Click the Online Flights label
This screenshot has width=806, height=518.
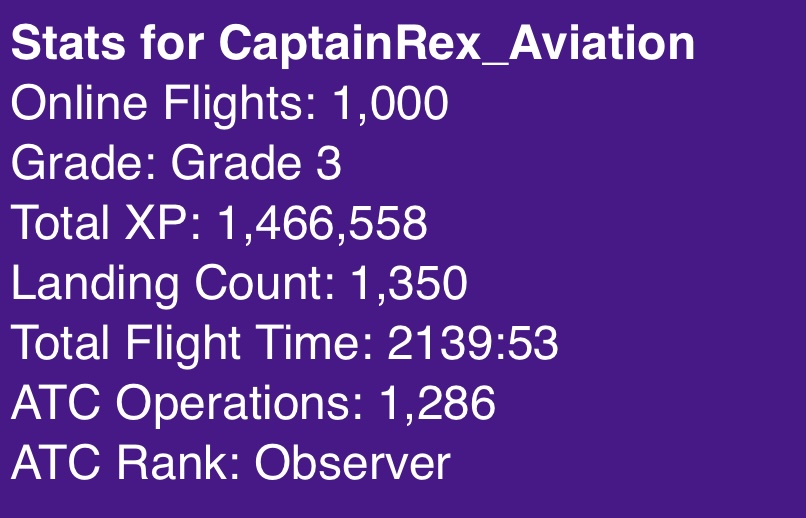coord(163,104)
